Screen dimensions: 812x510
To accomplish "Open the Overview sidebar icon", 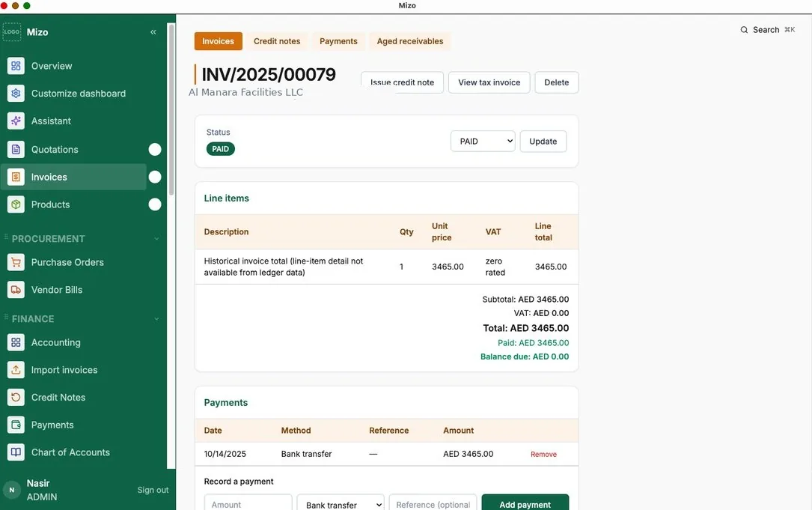I will click(x=16, y=66).
